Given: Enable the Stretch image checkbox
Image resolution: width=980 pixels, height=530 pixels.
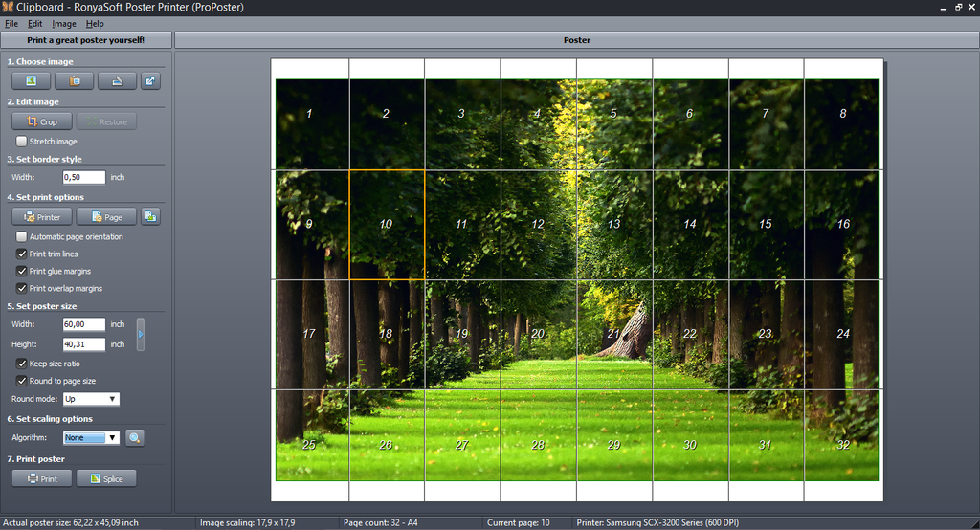Looking at the screenshot, I should tap(22, 142).
